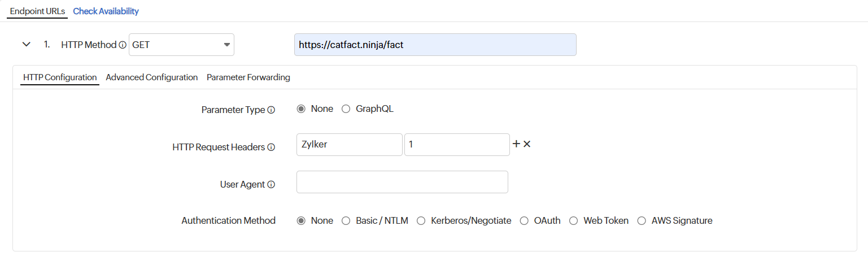Switch to Advanced Configuration tab

151,77
